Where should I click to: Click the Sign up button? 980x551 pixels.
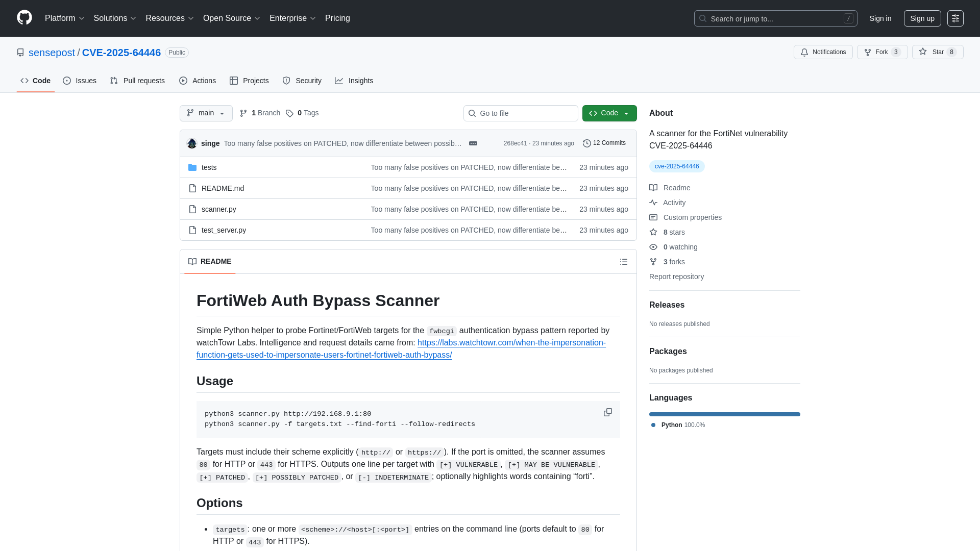click(x=922, y=18)
